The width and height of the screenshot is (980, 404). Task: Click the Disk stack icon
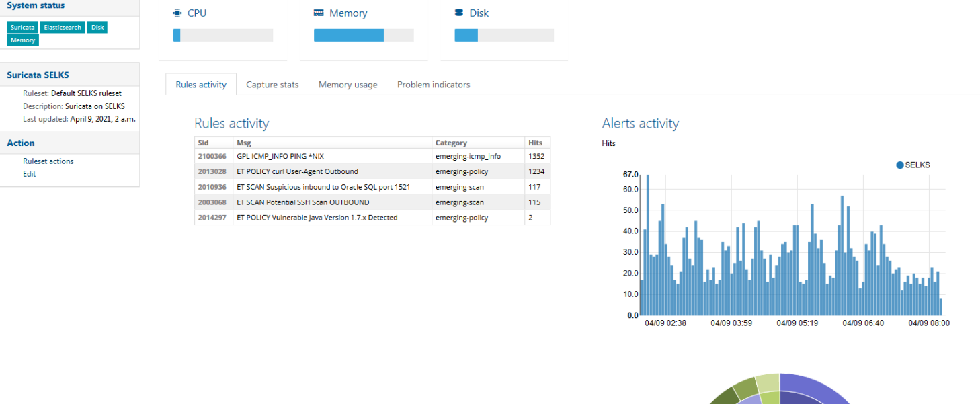click(459, 12)
